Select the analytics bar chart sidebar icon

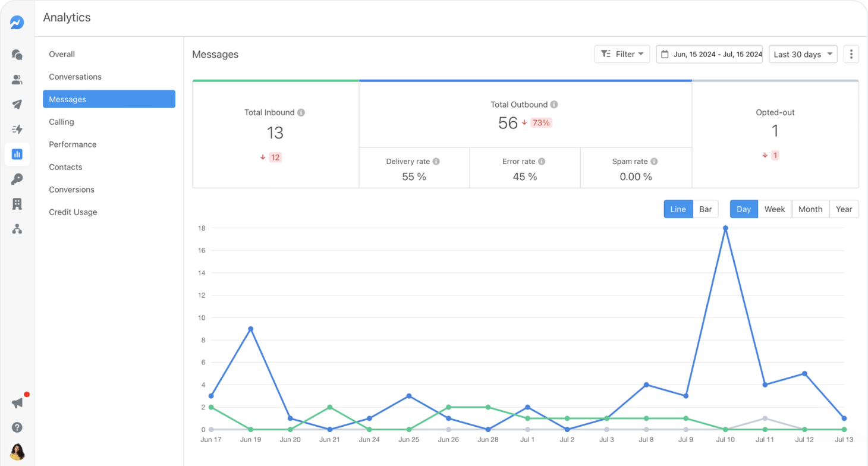coord(17,155)
